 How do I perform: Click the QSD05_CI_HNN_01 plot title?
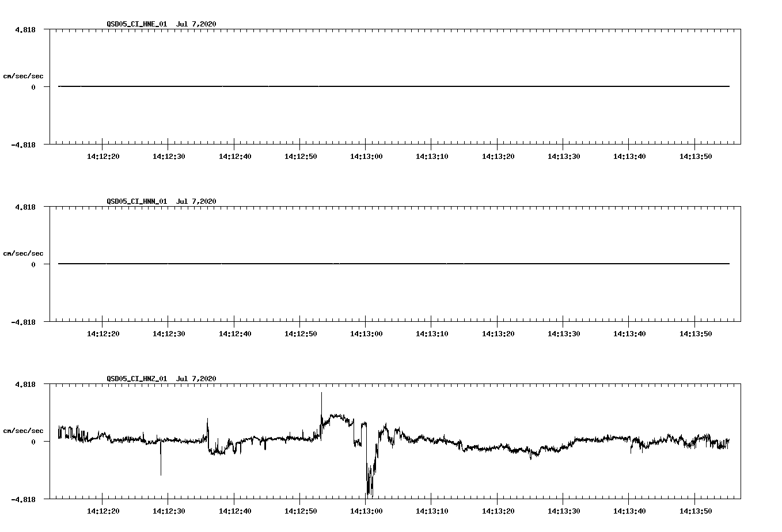(161, 202)
